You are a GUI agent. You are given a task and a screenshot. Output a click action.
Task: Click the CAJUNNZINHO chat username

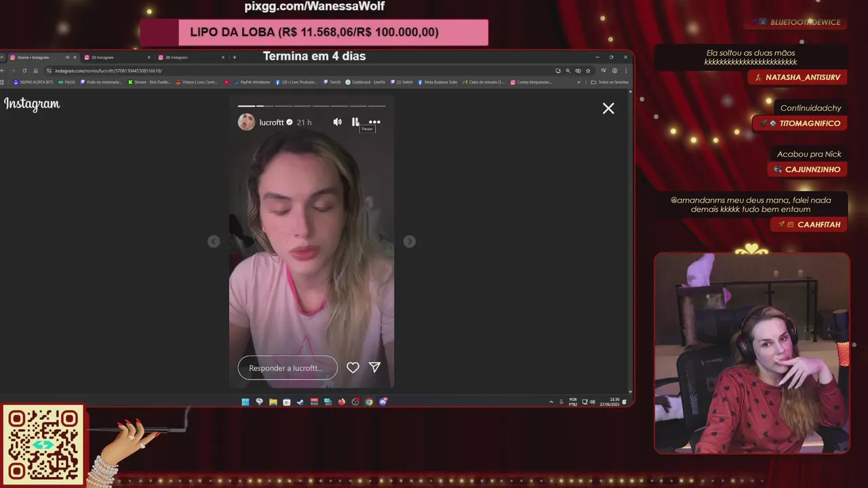click(812, 169)
